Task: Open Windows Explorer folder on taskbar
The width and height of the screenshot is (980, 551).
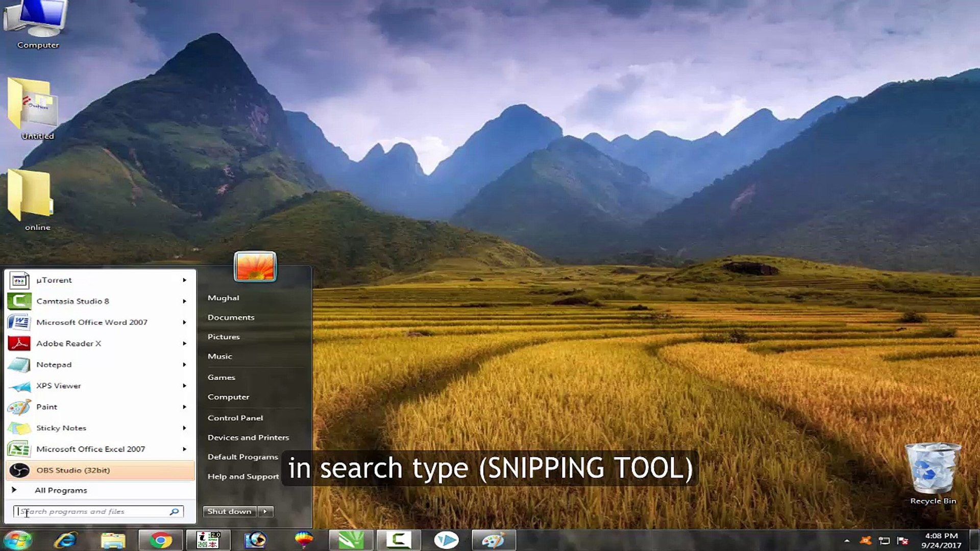Action: pyautogui.click(x=113, y=540)
